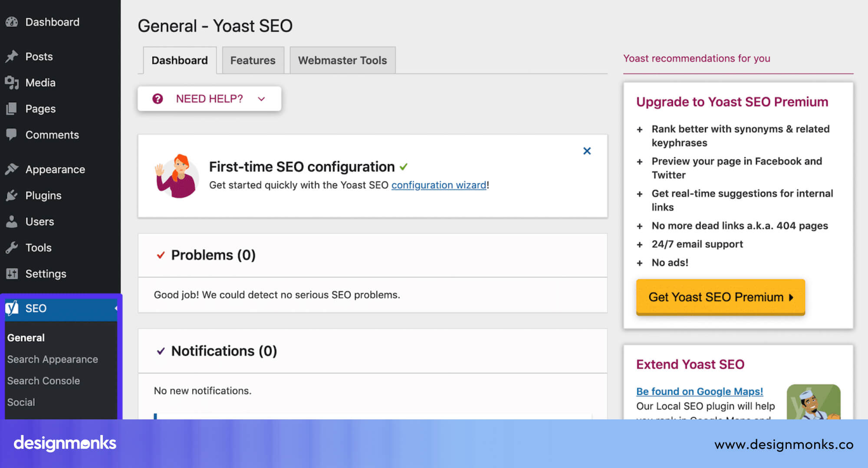Click the Upgrade to Yoast SEO Premium heading
This screenshot has height=468, width=868.
[x=732, y=102]
